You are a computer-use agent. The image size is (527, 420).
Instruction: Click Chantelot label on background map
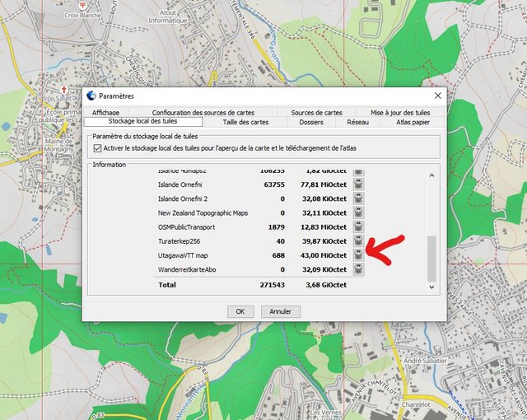pyautogui.click(x=416, y=404)
